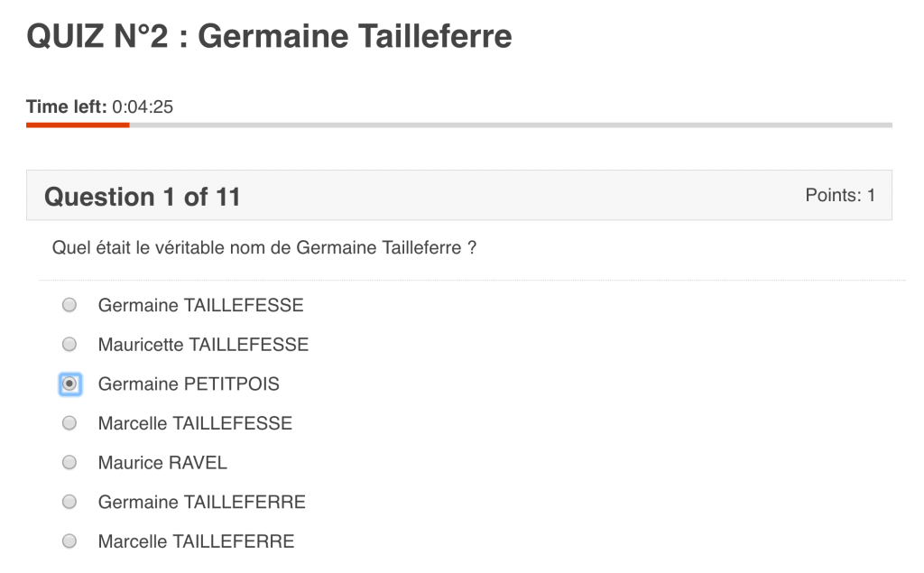Click the 'Question 1 of 11' header
Viewport: 924px width, 573px height.
click(143, 197)
